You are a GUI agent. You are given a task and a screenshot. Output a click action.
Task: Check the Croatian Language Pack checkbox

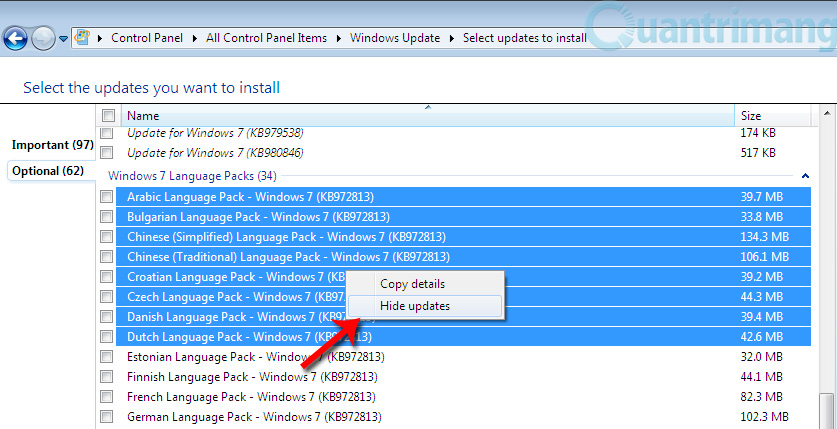click(107, 276)
